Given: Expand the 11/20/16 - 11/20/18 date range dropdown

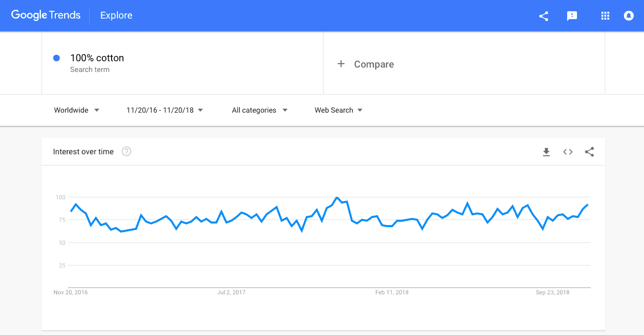Looking at the screenshot, I should coord(165,110).
